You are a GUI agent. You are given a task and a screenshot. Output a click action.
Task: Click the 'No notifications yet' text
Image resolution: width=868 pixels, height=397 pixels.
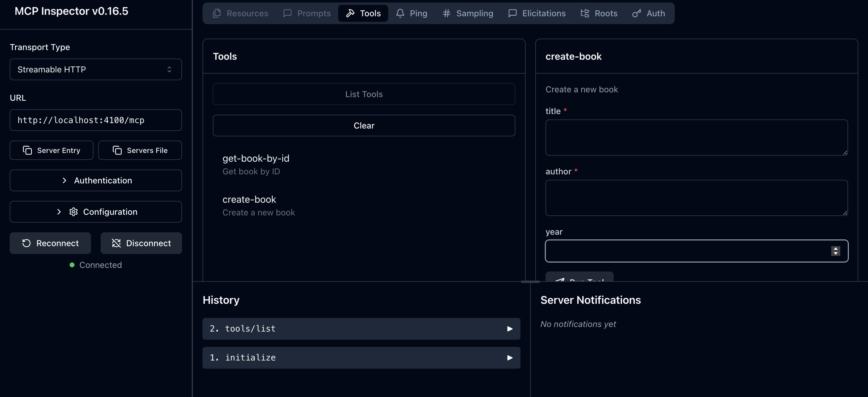tap(578, 324)
